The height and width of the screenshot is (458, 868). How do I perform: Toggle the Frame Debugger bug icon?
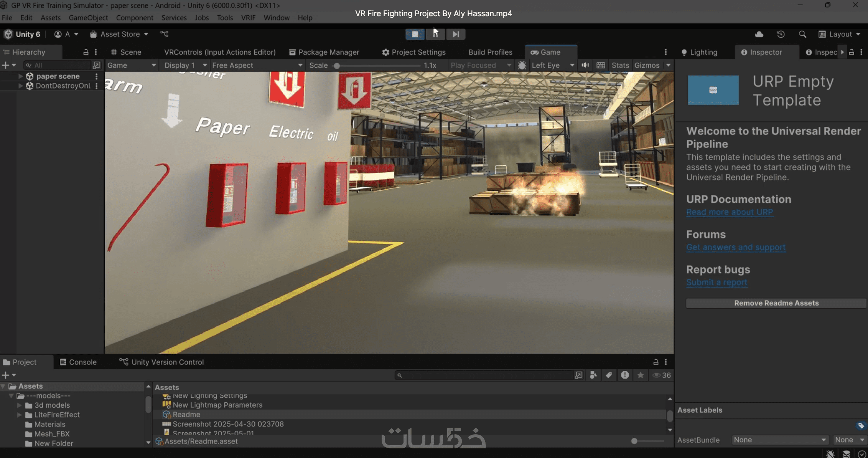coord(522,65)
